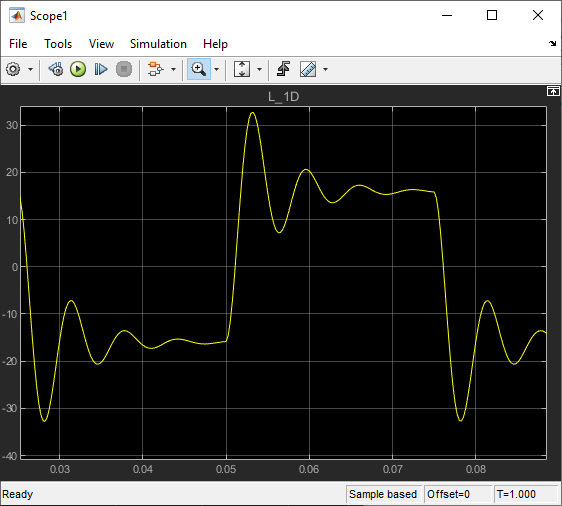This screenshot has width=562, height=506.
Task: Click the dock scope arrow at menu bar's right end
Action: point(553,43)
